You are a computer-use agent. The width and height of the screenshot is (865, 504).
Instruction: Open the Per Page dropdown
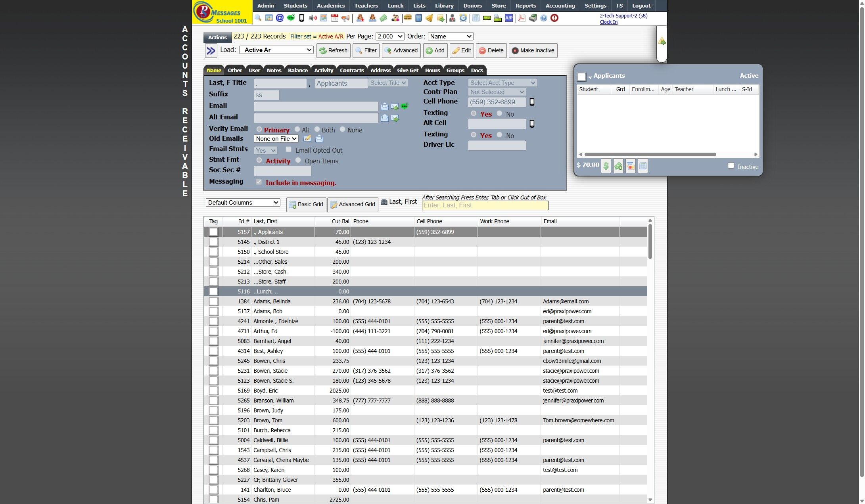click(389, 36)
